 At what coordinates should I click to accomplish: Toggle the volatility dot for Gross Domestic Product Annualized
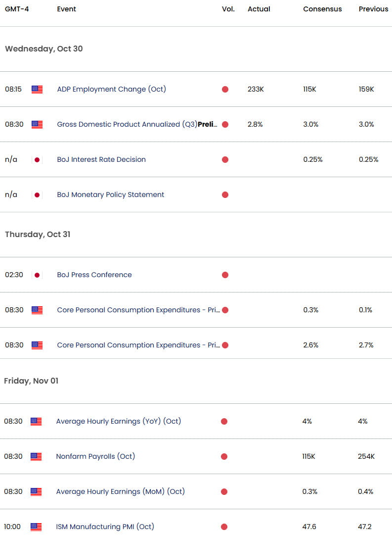tap(225, 125)
